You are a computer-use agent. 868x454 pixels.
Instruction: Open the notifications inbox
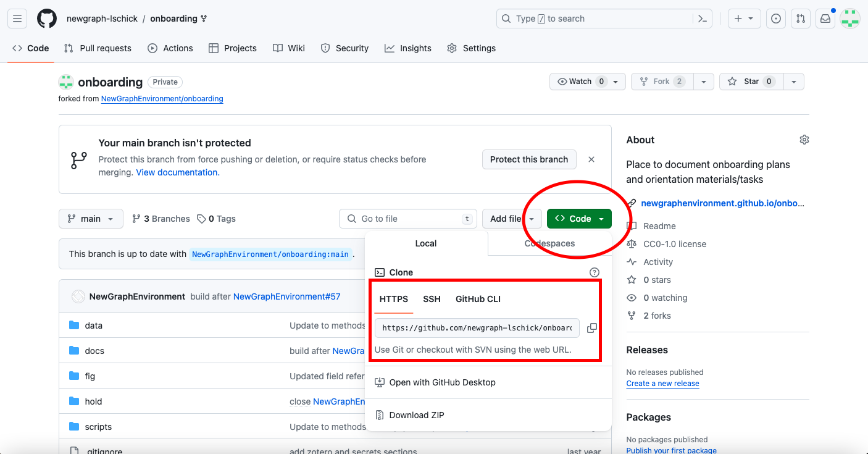click(x=825, y=19)
